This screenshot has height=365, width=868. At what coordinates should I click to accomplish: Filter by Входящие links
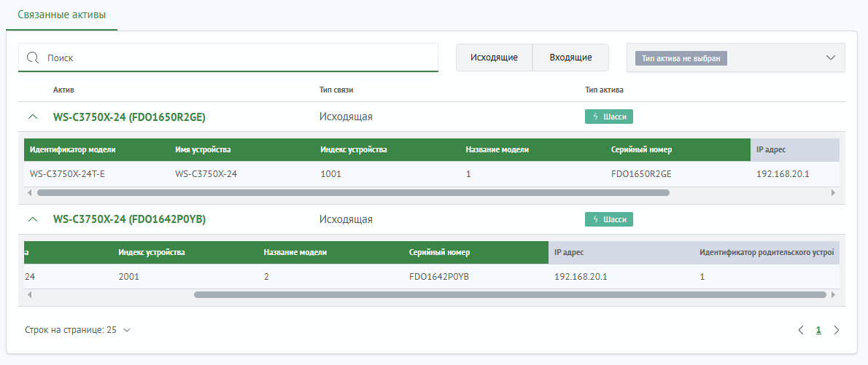(x=570, y=58)
